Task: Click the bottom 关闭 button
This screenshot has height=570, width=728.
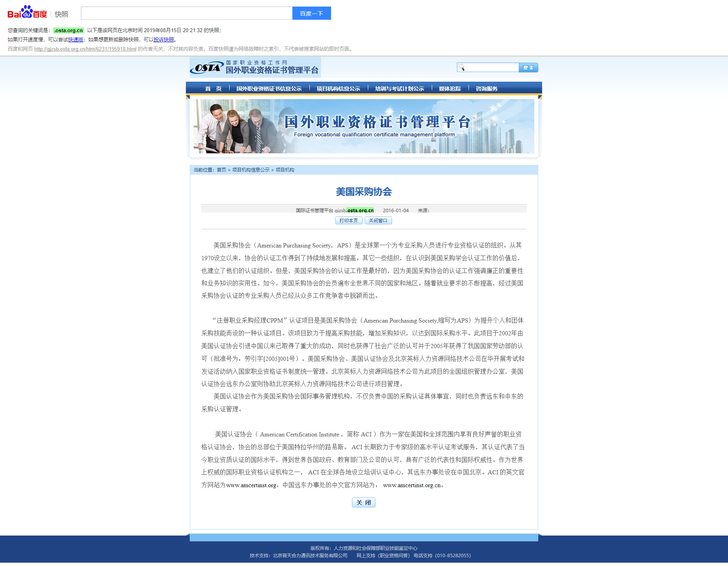Action: (364, 502)
